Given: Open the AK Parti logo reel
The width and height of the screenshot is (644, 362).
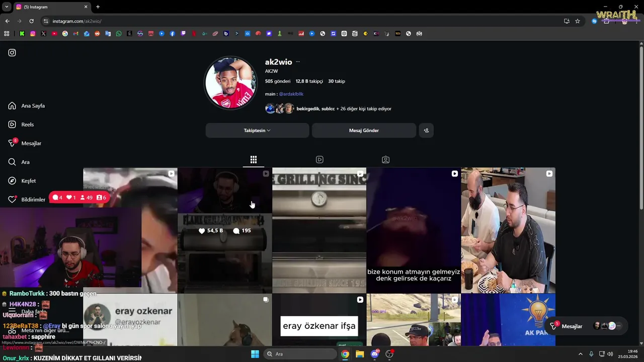Looking at the screenshot, I should (508, 320).
